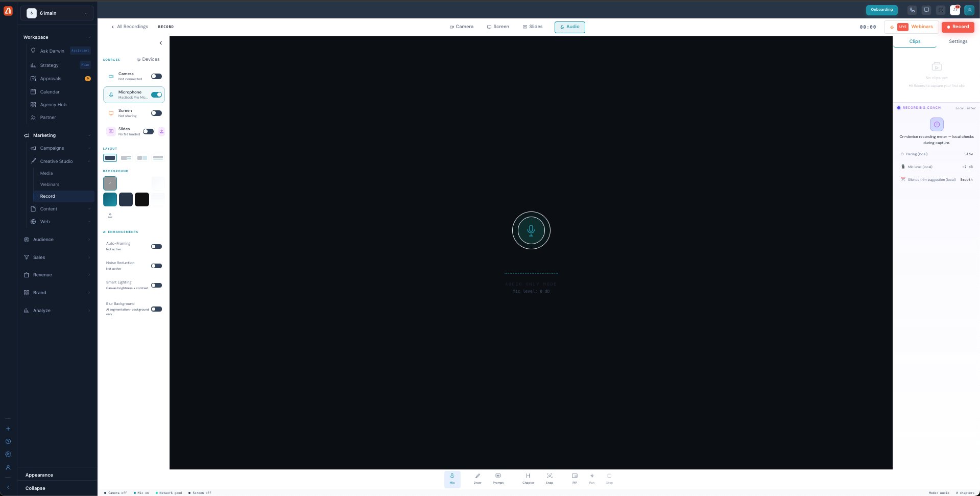This screenshot has height=496, width=980.
Task: Upload a custom background image
Action: coord(110,216)
